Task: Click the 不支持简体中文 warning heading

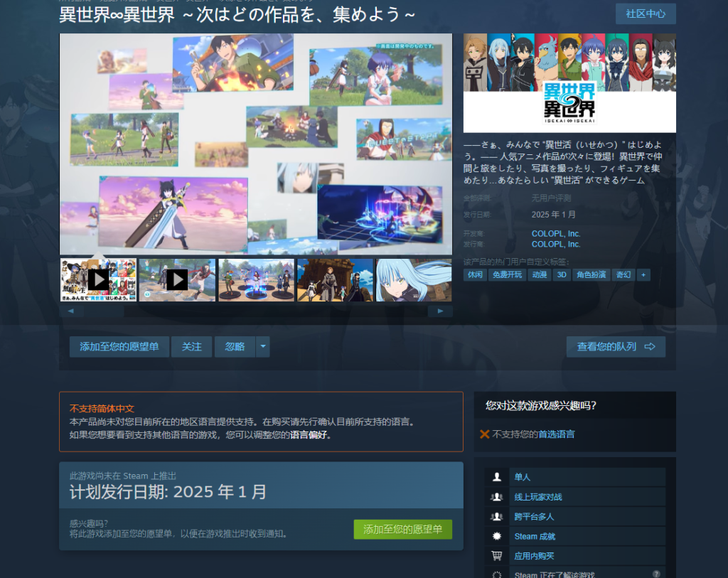Action: (102, 409)
